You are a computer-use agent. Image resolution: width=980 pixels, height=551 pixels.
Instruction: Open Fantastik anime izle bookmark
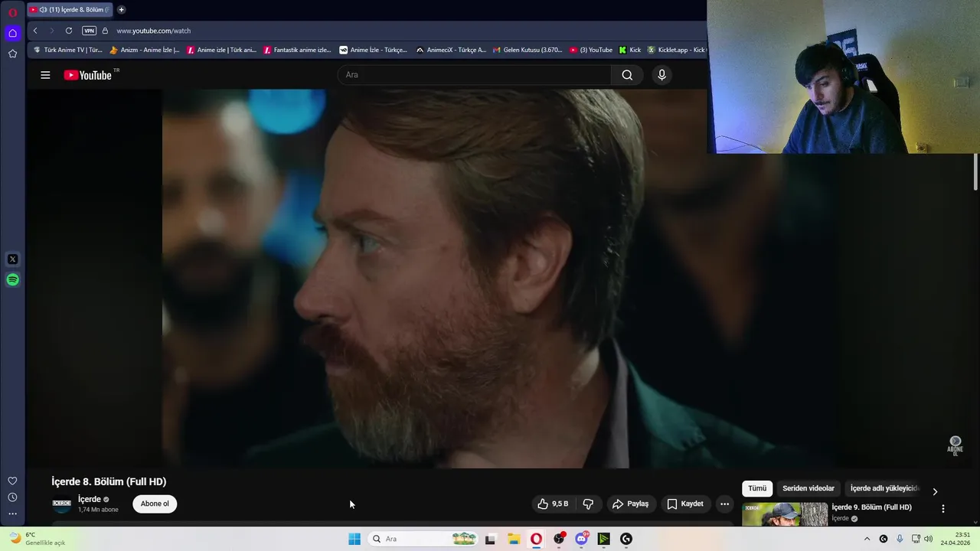[297, 50]
